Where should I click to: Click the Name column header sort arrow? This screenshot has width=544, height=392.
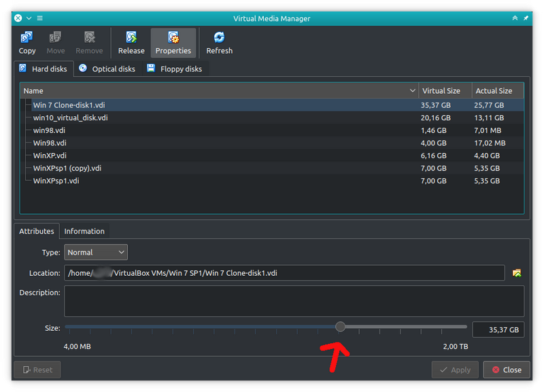click(x=413, y=90)
